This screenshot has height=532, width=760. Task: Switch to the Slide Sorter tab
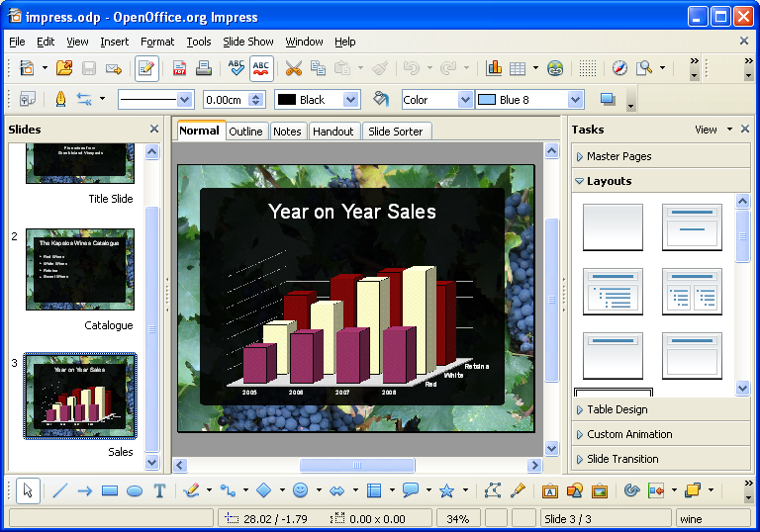(x=395, y=132)
